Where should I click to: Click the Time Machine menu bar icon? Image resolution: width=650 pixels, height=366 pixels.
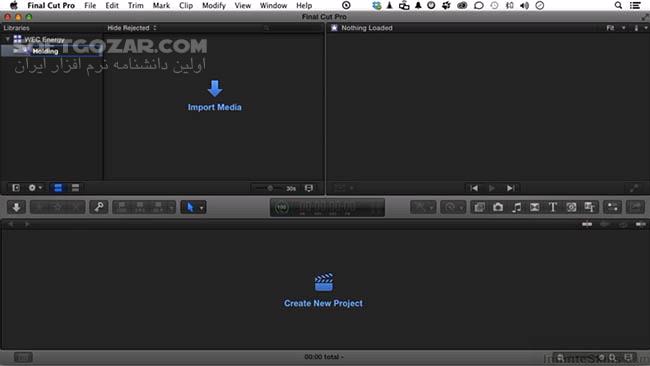pos(494,5)
